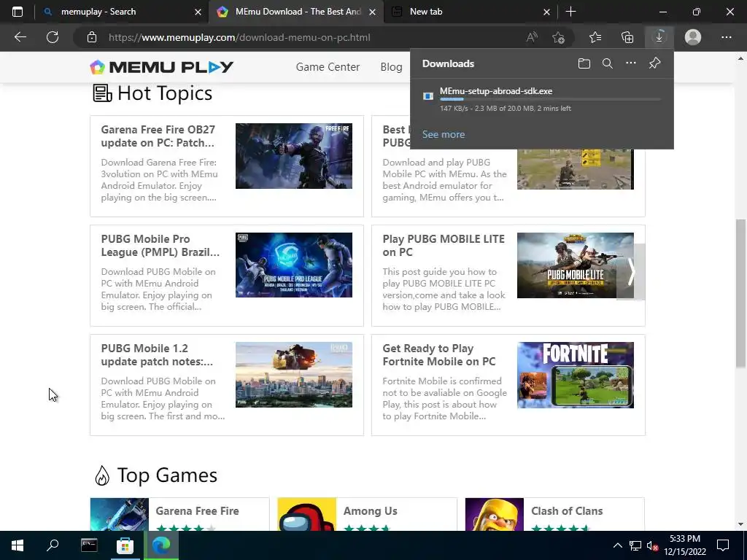
Task: Select MEmu-setup-abroad-sdk.exe download entry
Action: (542, 99)
